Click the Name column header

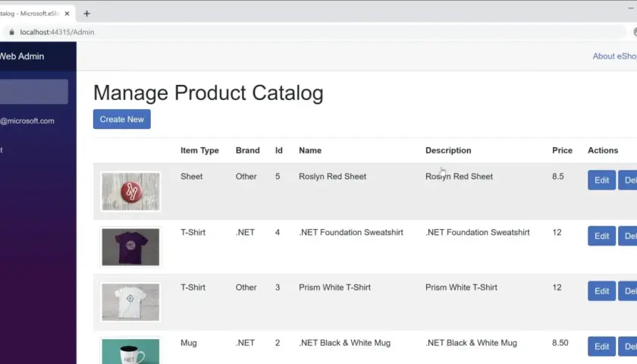pyautogui.click(x=310, y=150)
